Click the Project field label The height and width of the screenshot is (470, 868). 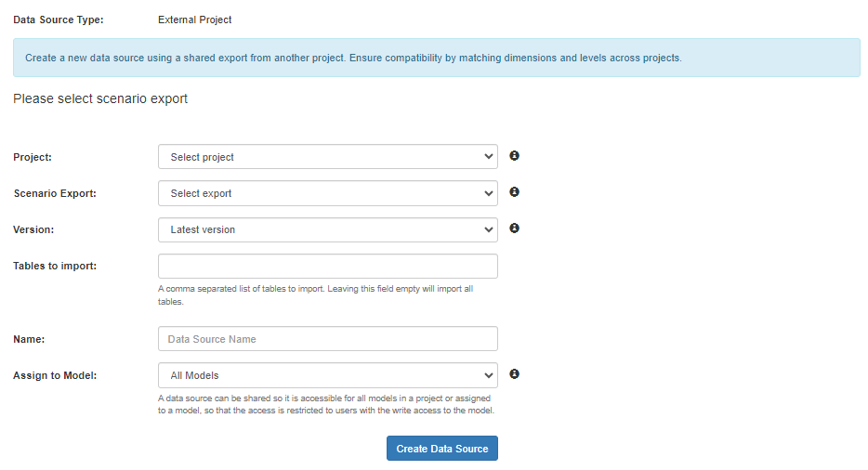click(x=33, y=158)
